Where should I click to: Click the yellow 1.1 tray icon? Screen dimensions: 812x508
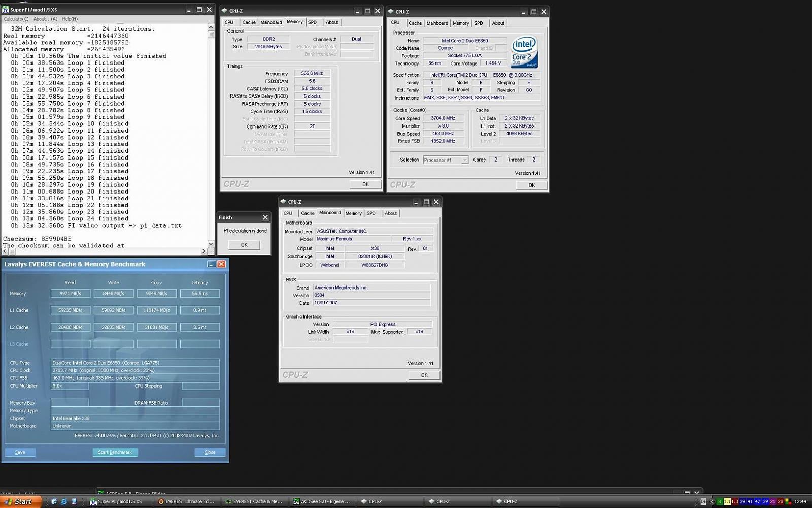coord(727,502)
